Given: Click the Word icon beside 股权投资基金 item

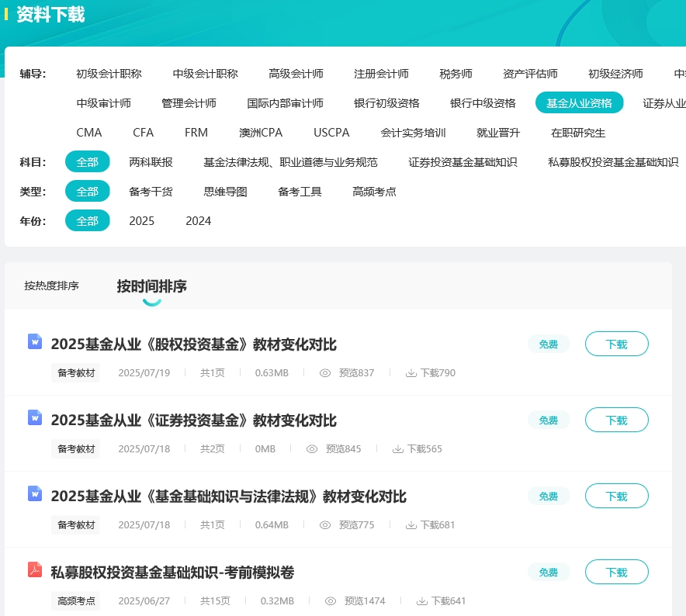Looking at the screenshot, I should [x=34, y=342].
